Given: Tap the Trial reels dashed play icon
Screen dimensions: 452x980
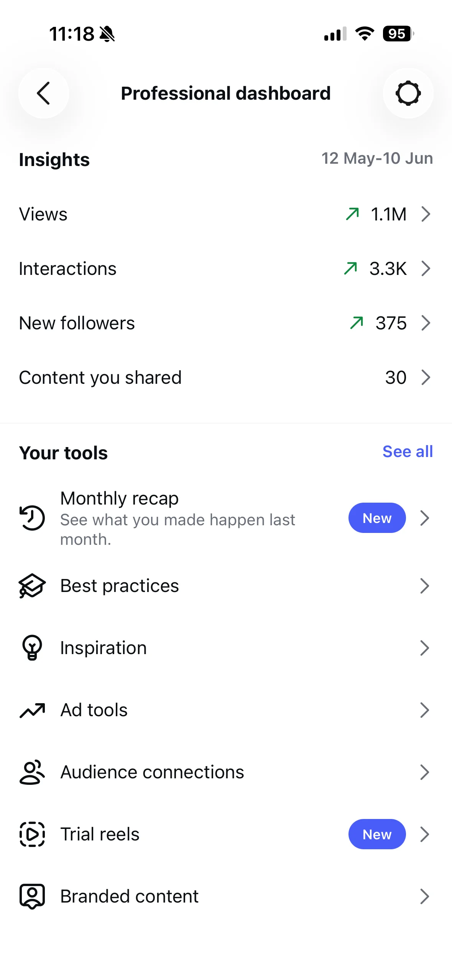Looking at the screenshot, I should point(32,834).
